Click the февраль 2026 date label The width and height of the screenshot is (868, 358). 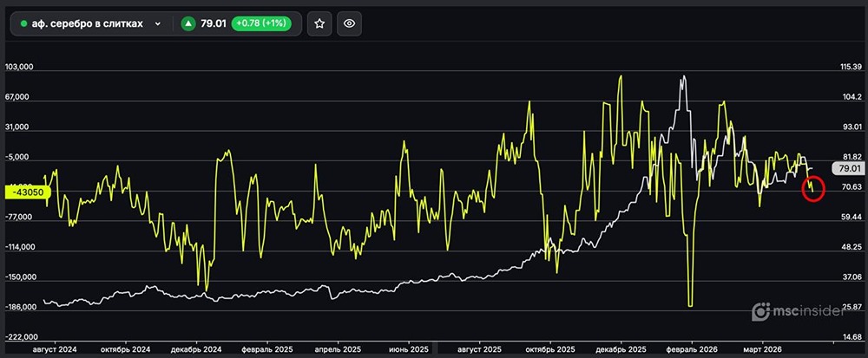coord(692,349)
